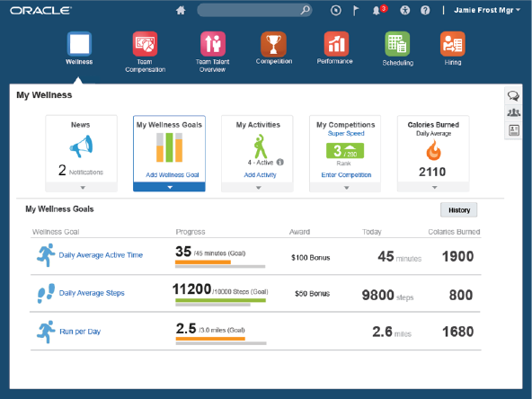532x399 pixels.
Task: Open Team Compensation icon
Action: click(x=145, y=44)
